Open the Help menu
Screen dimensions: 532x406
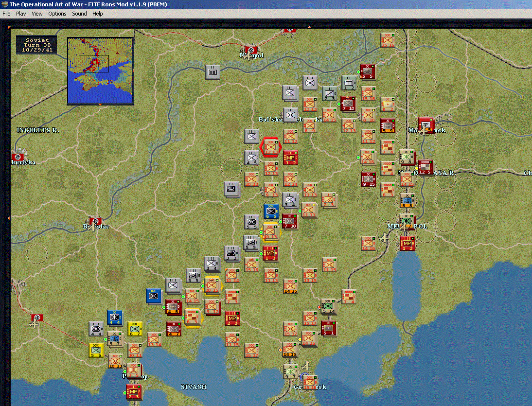pos(97,14)
